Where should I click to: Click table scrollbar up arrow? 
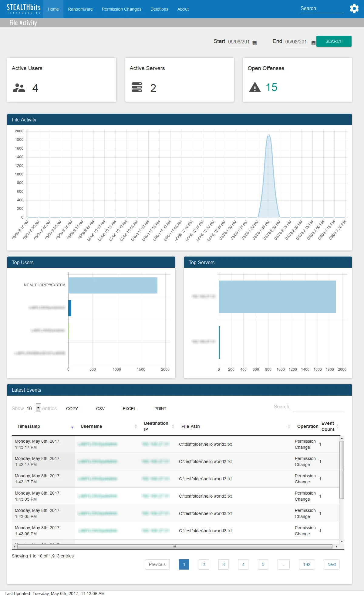pos(342,438)
